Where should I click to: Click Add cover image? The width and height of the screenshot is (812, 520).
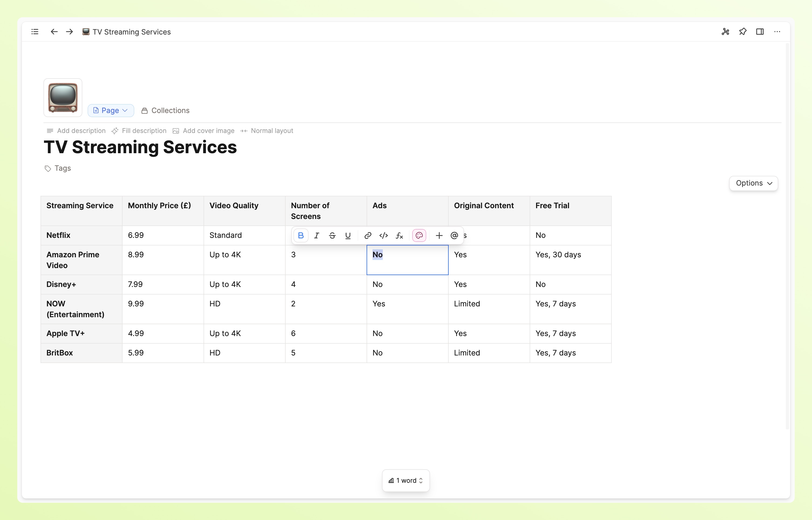coord(204,131)
